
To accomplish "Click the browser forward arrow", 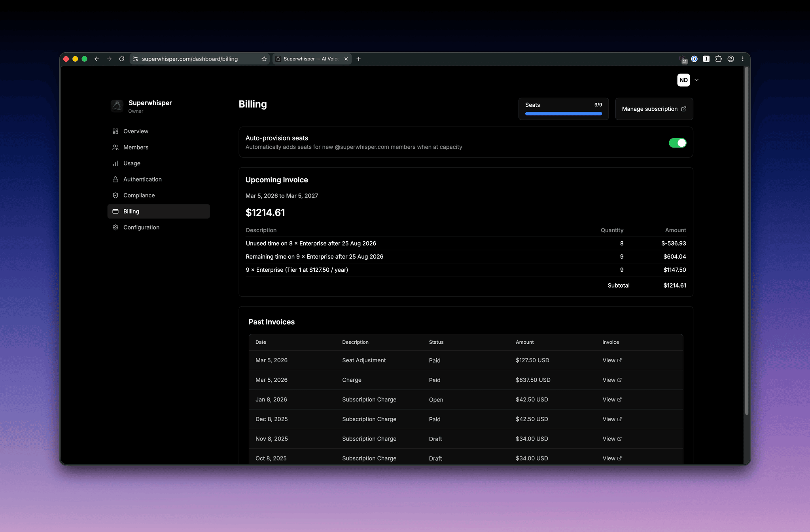I will (x=109, y=59).
